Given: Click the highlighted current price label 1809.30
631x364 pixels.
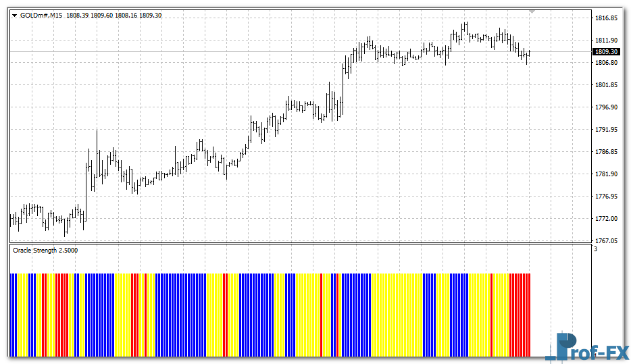Looking at the screenshot, I should pyautogui.click(x=606, y=51).
